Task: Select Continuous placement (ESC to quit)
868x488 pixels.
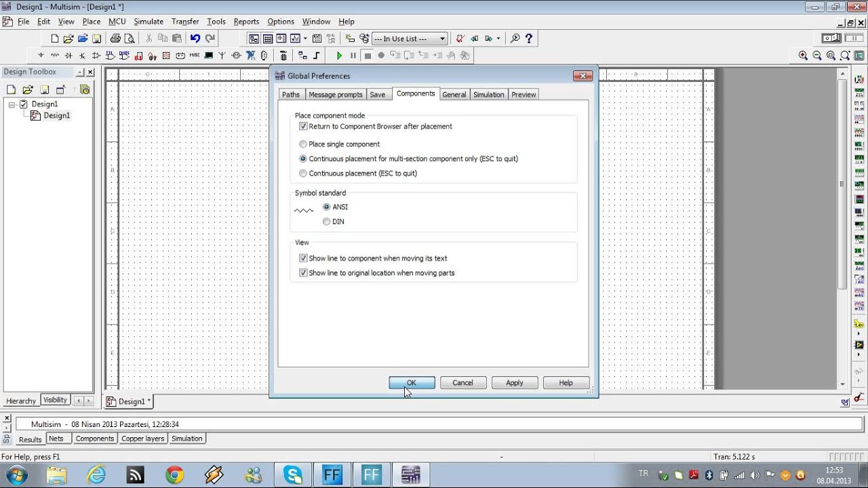Action: [x=303, y=173]
